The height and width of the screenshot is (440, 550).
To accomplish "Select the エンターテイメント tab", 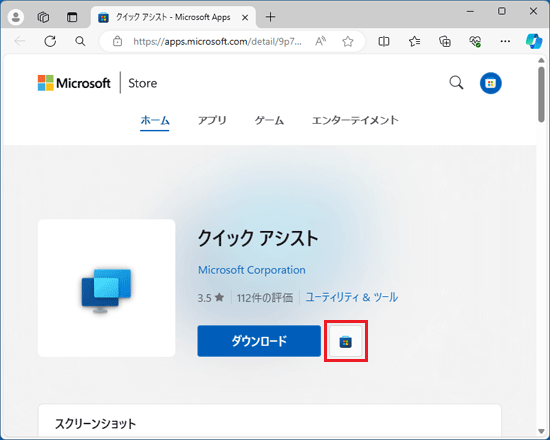I will click(355, 120).
